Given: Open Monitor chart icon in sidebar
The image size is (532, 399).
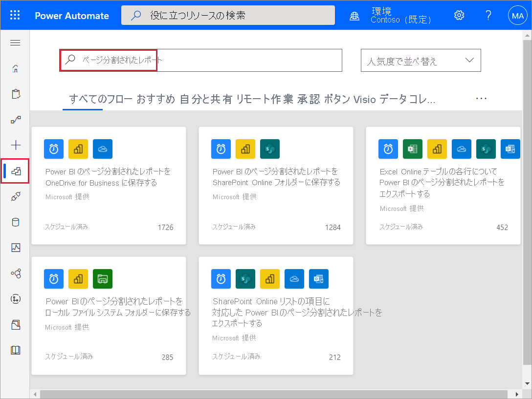Looking at the screenshot, I should pos(16,248).
